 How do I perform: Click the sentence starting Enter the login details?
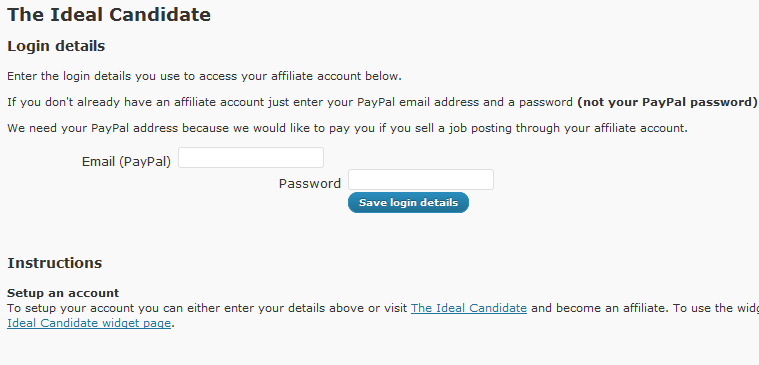[204, 76]
